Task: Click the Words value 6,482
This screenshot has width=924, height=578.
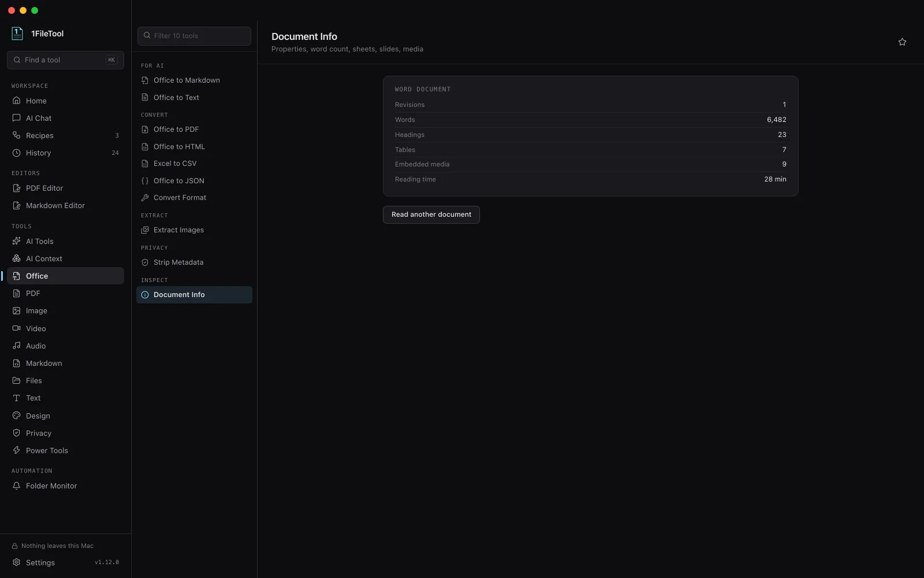Action: coord(776,120)
